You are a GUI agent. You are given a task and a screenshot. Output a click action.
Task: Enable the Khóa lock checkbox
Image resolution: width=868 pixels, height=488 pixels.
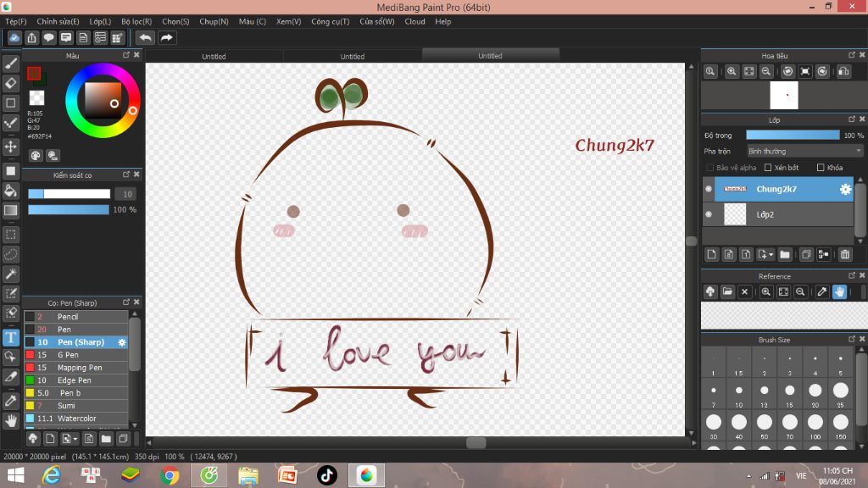[x=821, y=168]
